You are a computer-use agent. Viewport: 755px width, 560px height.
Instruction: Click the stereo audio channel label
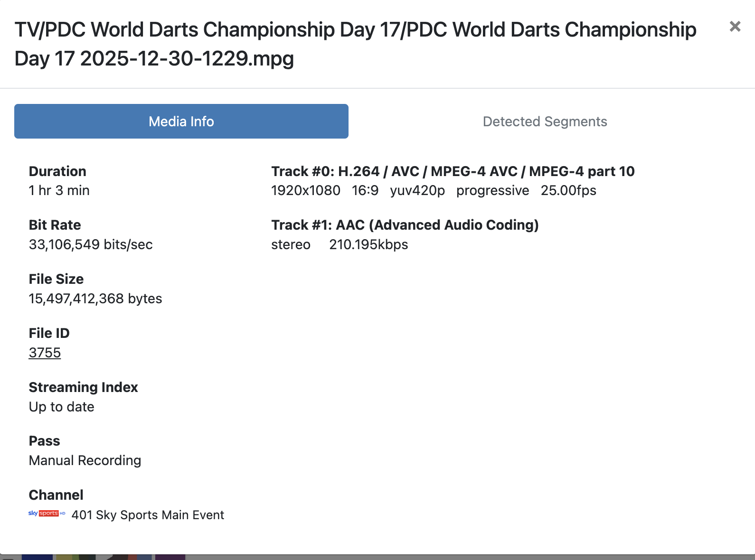(x=291, y=244)
